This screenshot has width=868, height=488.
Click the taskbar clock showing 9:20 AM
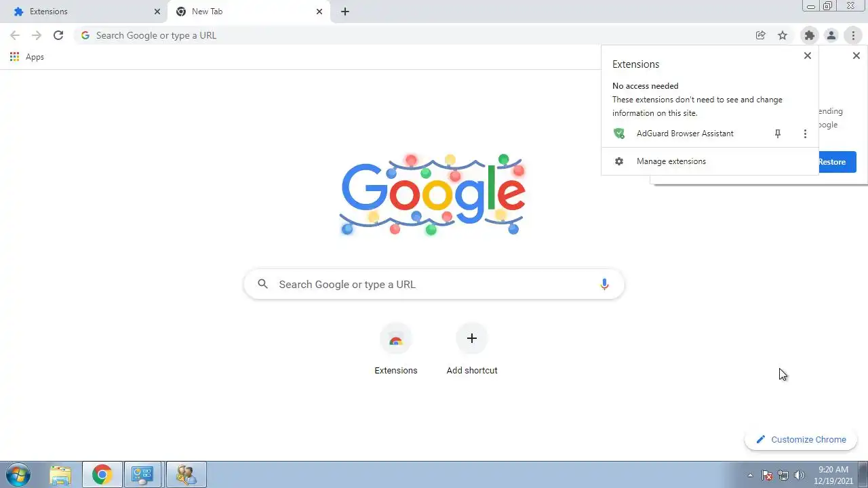pos(833,474)
